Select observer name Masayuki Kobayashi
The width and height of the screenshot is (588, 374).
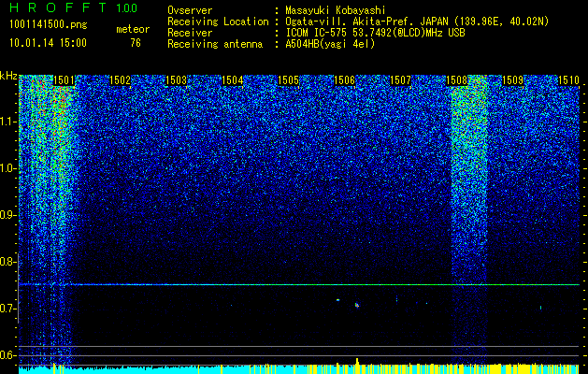336,10
